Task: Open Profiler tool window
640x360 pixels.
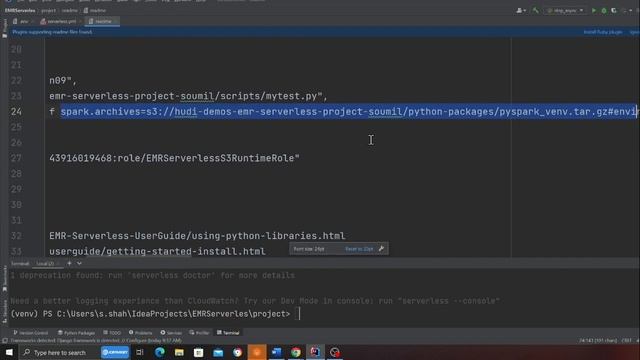Action: [x=199, y=333]
